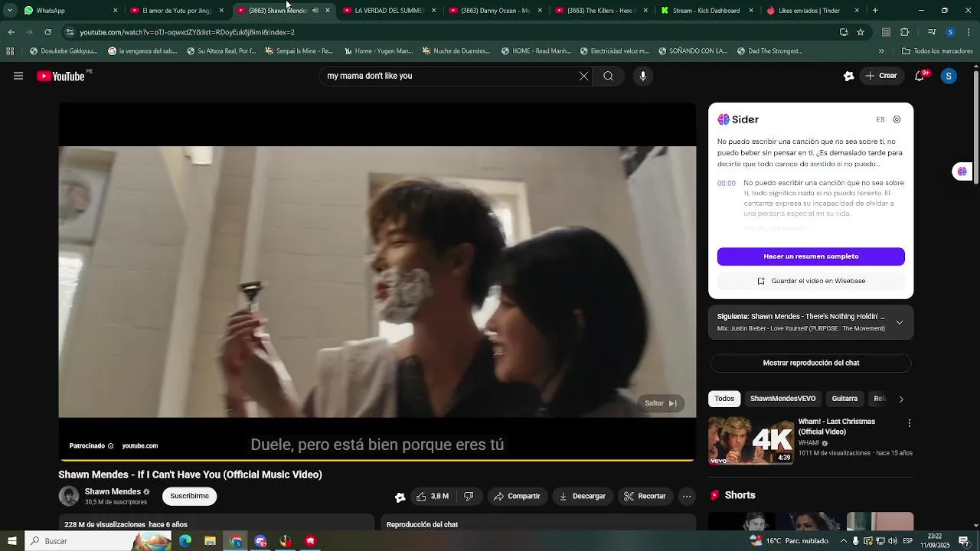Screen dimensions: 980x551
Task: Like the video with 3,8 M thumbs up
Action: pos(433,496)
